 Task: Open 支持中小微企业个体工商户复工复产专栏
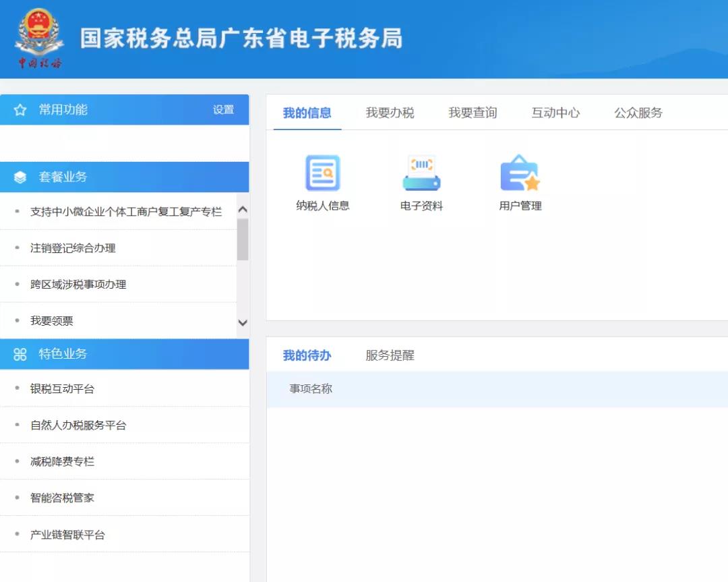pyautogui.click(x=126, y=212)
